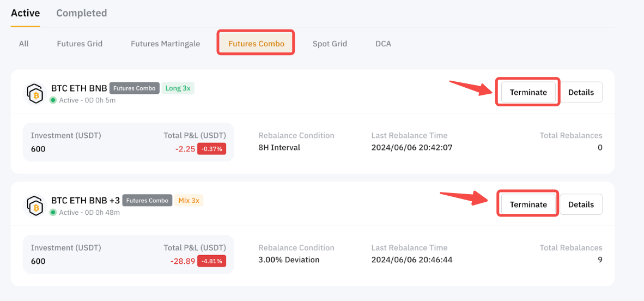Click green active status dot on Mix bot
The image size is (644, 301).
click(x=53, y=213)
